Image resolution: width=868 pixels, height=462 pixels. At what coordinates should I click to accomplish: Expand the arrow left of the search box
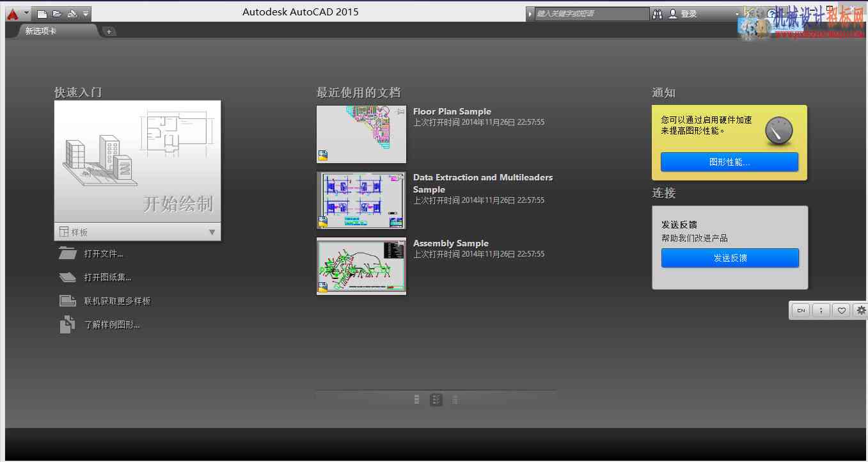pyautogui.click(x=530, y=13)
